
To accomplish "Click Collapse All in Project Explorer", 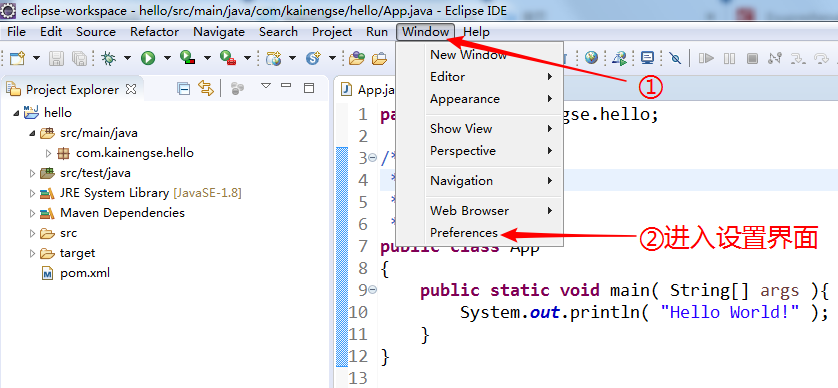I will [184, 89].
